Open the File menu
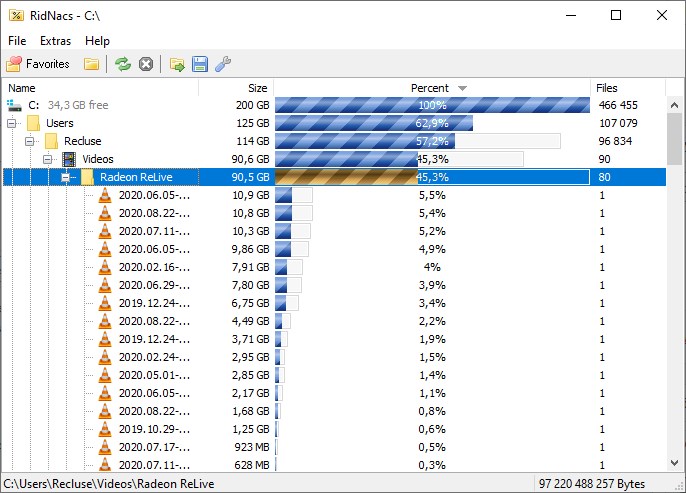 pyautogui.click(x=17, y=41)
